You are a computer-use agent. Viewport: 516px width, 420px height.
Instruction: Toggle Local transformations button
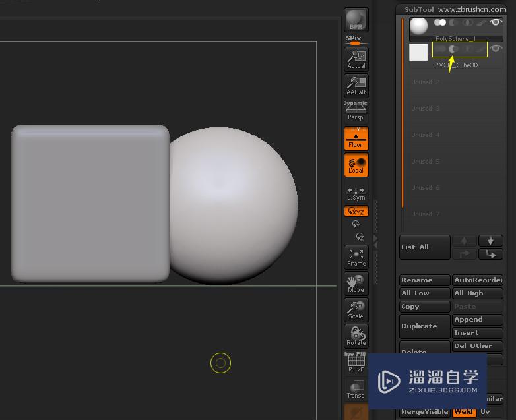tap(356, 165)
